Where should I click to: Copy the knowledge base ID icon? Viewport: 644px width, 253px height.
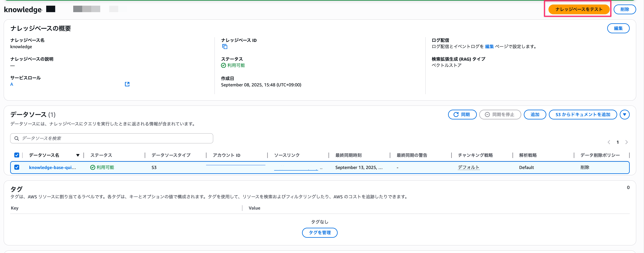225,46
